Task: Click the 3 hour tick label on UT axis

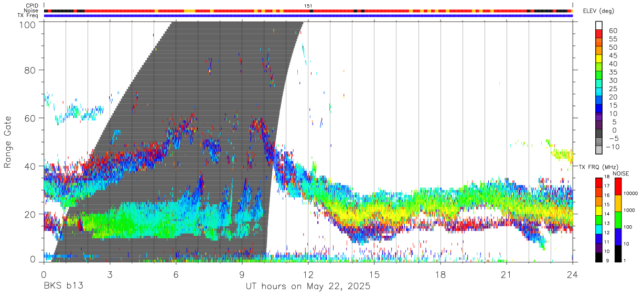Action: 110,274
